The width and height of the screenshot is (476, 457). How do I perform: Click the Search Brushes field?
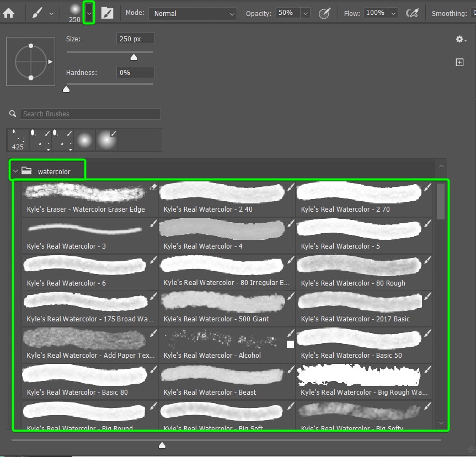[90, 114]
